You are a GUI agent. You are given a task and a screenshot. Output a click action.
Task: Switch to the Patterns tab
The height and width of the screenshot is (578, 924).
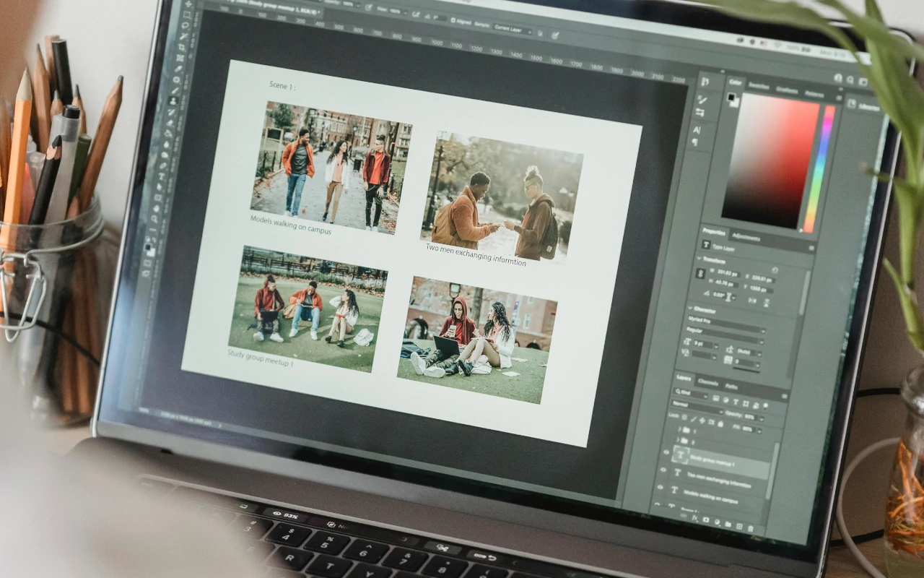click(x=814, y=94)
